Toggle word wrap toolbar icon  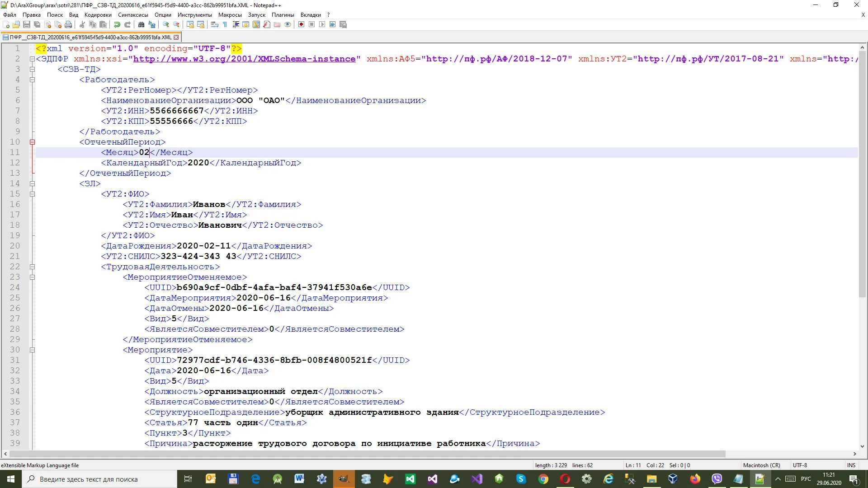point(215,24)
